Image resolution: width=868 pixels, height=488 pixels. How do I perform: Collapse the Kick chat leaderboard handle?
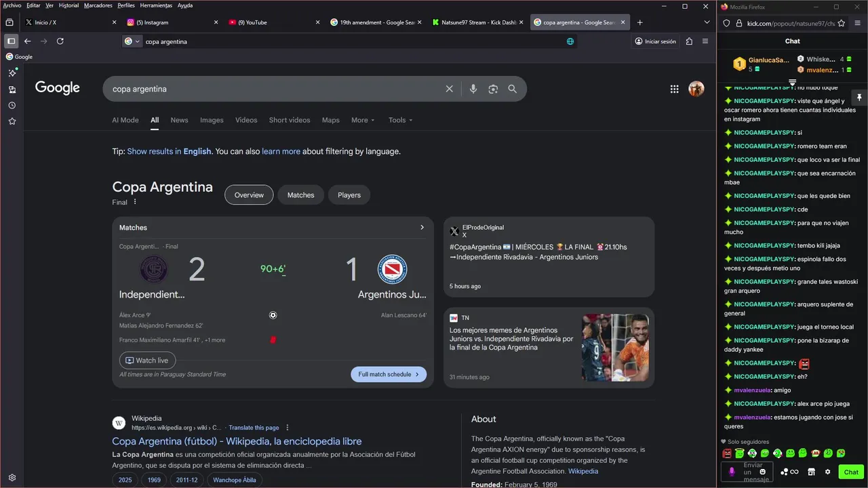792,83
